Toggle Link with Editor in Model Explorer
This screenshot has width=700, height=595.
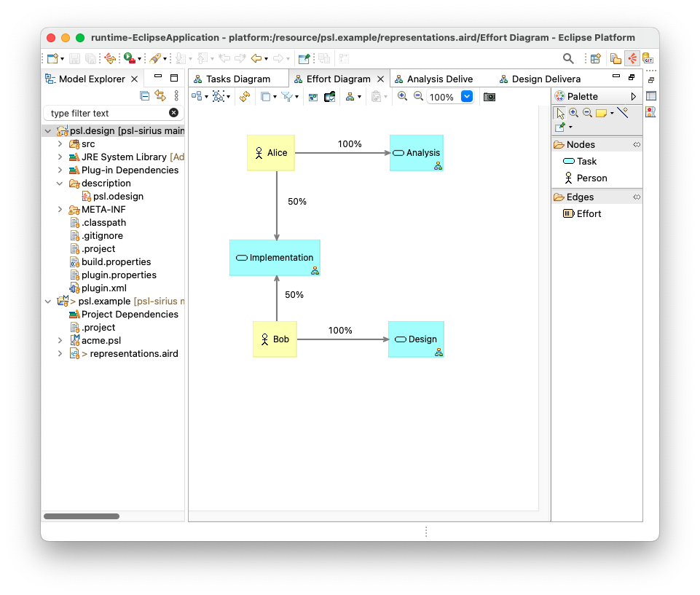pyautogui.click(x=160, y=96)
